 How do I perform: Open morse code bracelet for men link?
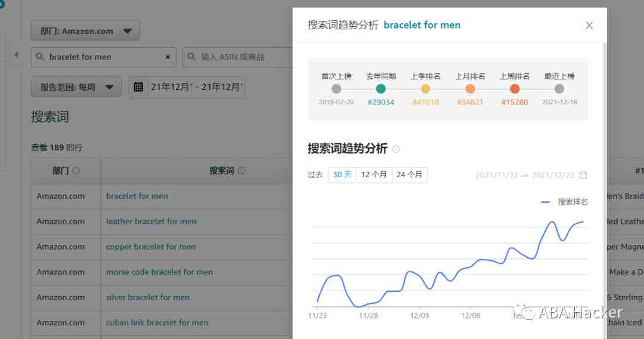pyautogui.click(x=159, y=272)
